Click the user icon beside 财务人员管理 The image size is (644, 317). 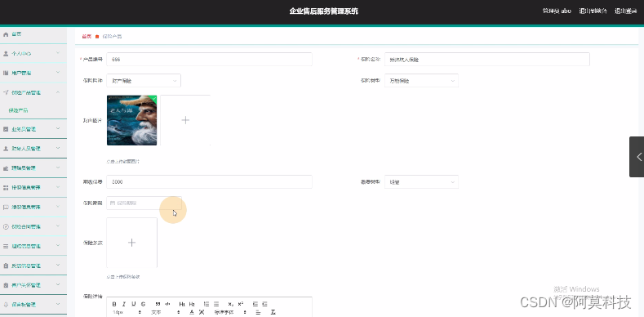(x=6, y=149)
